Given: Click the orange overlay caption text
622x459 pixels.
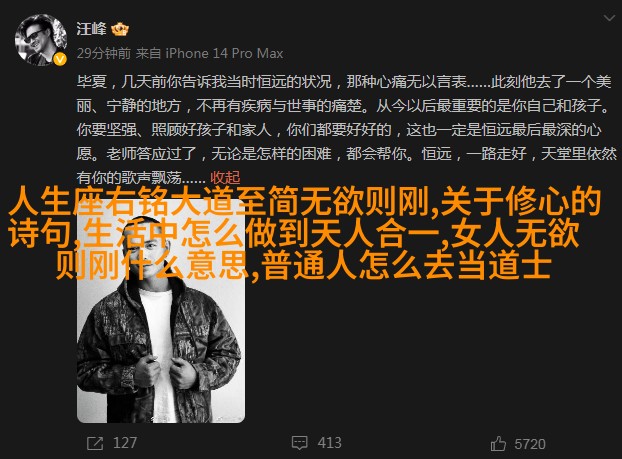Looking at the screenshot, I should pos(304,233).
